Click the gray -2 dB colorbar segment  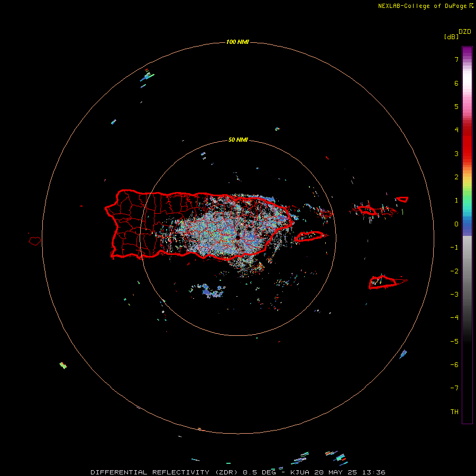point(467,271)
